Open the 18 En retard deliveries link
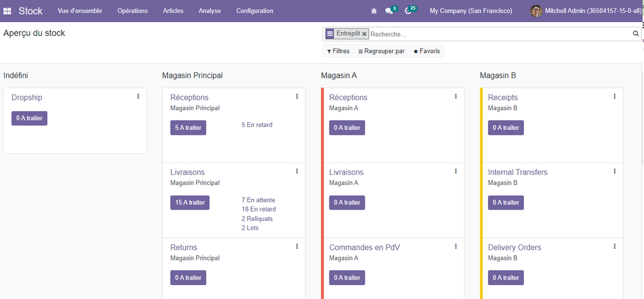This screenshot has width=644, height=299. pyautogui.click(x=258, y=209)
